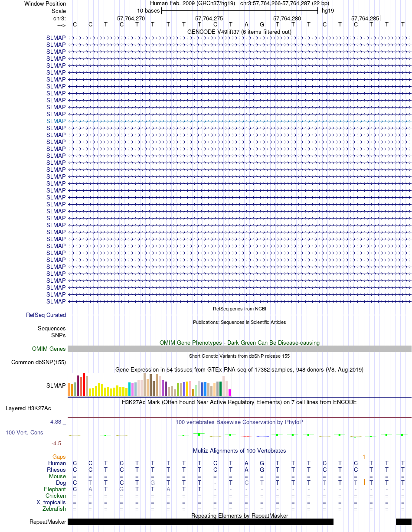Click the OMIM Genes track label
This screenshot has height=532, width=412.
coord(49,349)
